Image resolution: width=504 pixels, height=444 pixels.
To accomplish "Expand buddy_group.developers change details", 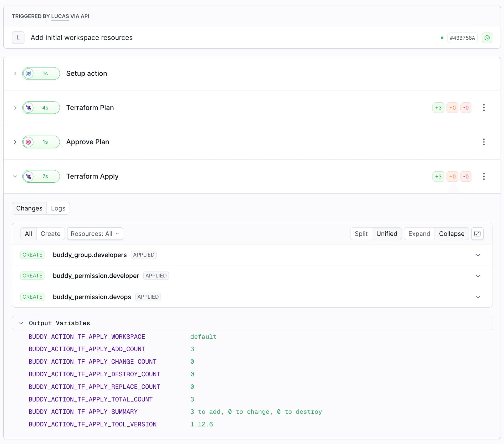I will point(478,255).
